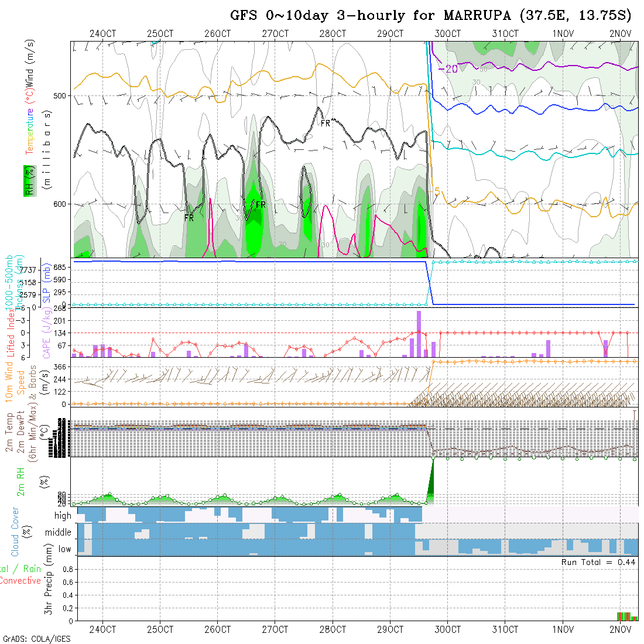Select the 30OCT label on the top axis

pyautogui.click(x=447, y=33)
